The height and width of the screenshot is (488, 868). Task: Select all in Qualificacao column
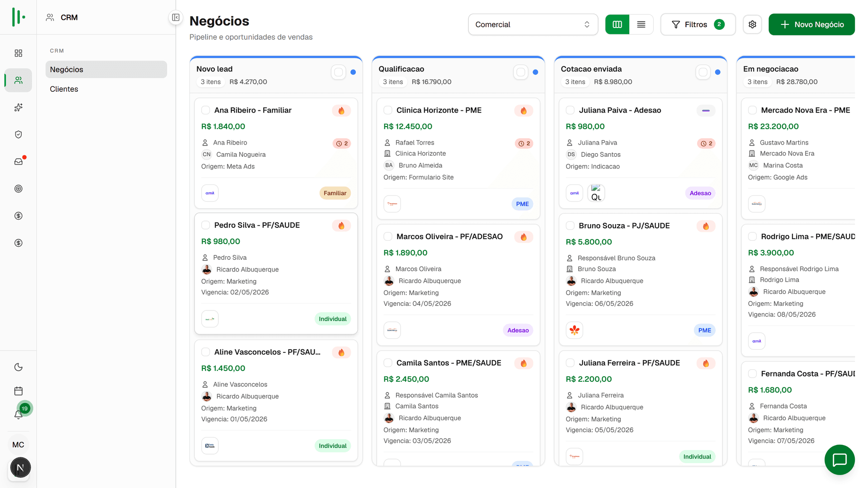(521, 72)
